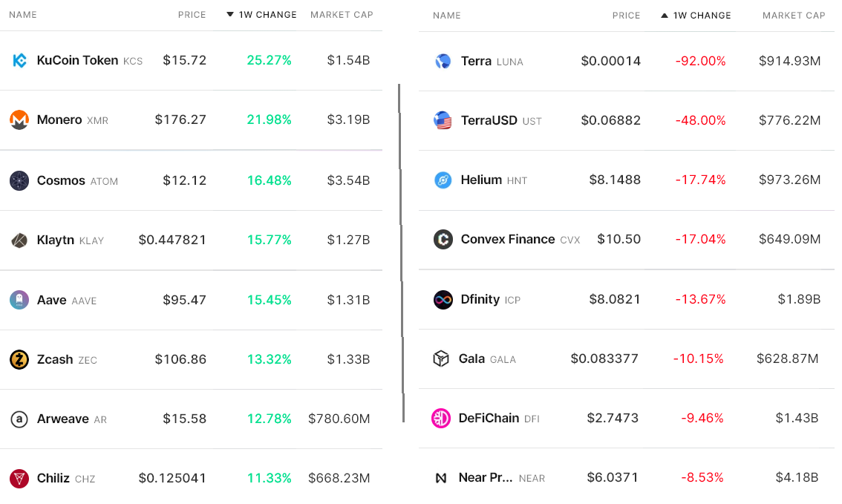This screenshot has height=504, width=842.
Task: Open the Near Protocol coin page
Action: [486, 478]
